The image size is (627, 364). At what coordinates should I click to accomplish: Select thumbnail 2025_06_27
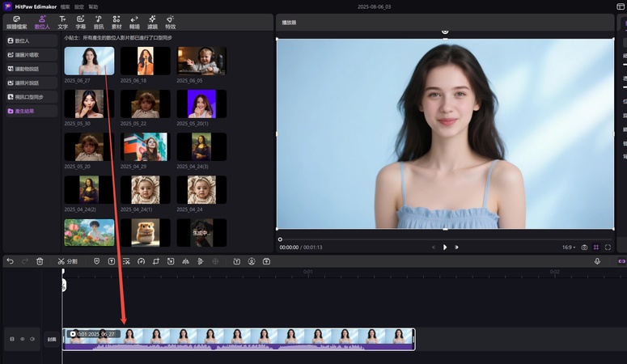click(89, 61)
